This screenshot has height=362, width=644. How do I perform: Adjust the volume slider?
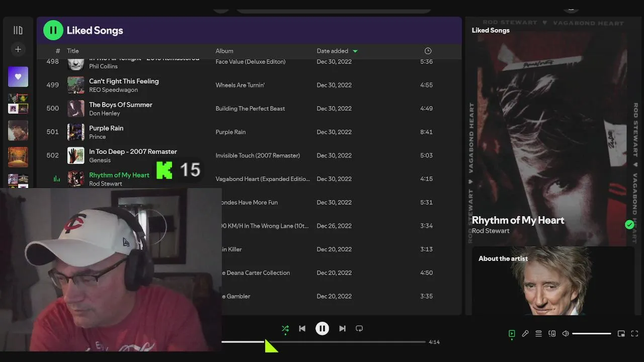tap(592, 333)
